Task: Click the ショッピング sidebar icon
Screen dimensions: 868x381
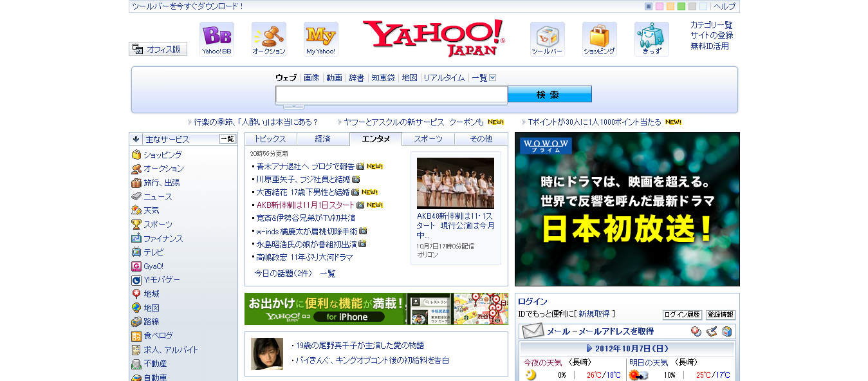Action: [x=136, y=155]
